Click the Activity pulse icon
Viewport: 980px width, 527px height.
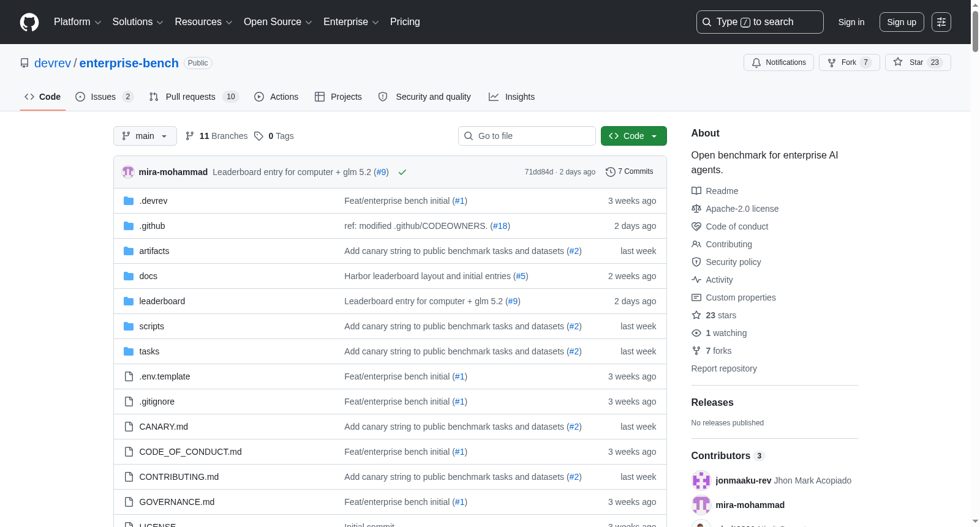click(x=696, y=280)
